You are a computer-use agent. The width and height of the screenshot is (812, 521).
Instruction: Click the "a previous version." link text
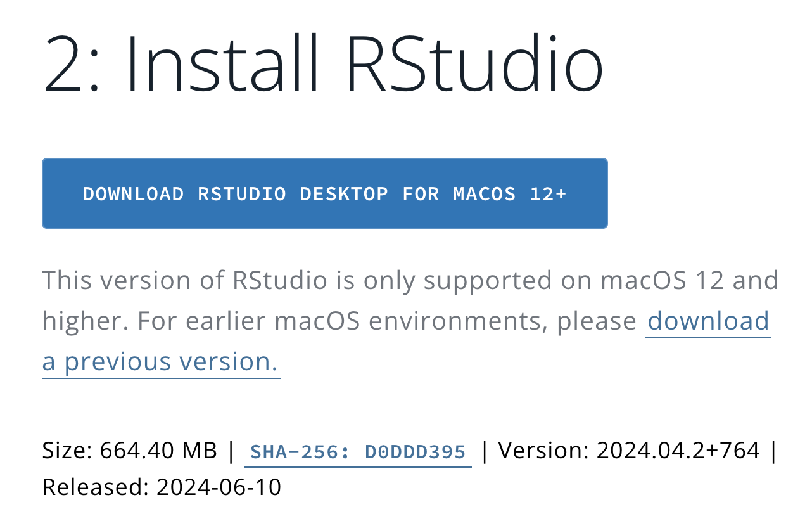[x=161, y=361]
